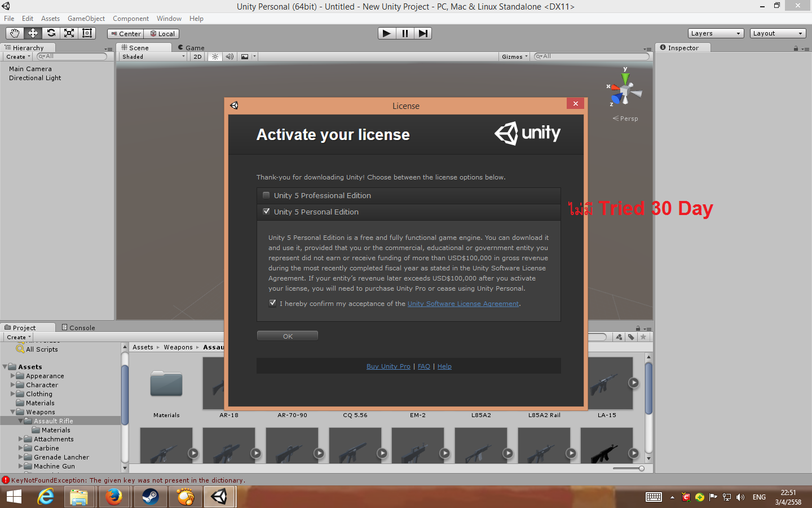Select the Hand tool in Unity toolbar
Viewport: 812px width, 508px height.
[15, 33]
